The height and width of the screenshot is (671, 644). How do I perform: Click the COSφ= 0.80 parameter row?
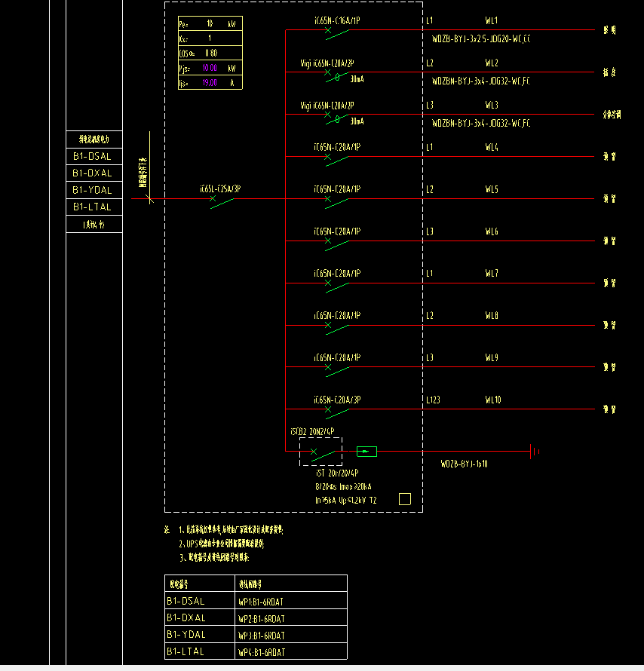click(x=210, y=53)
